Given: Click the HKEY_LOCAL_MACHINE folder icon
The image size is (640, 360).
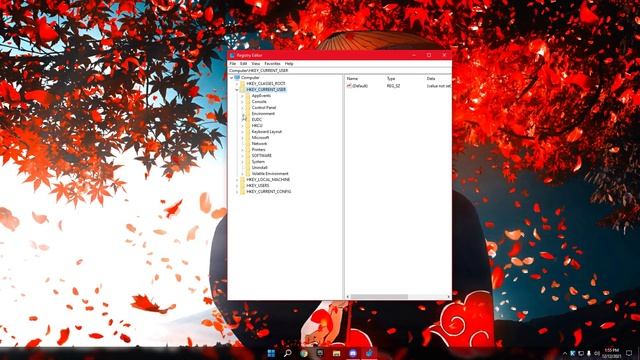Looking at the screenshot, I should [x=242, y=180].
